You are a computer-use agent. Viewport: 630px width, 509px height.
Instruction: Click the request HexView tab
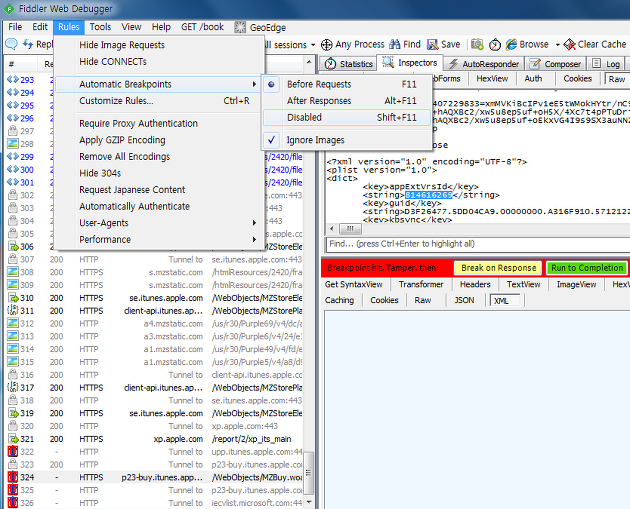tap(492, 79)
